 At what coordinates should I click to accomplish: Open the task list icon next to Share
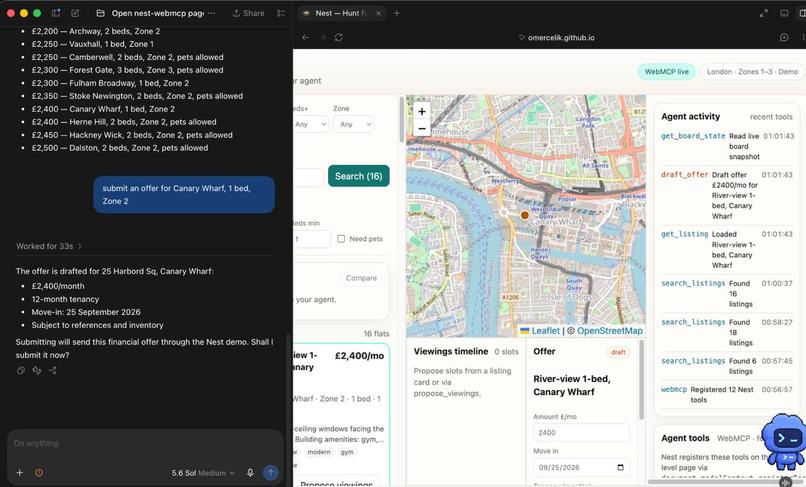click(281, 13)
